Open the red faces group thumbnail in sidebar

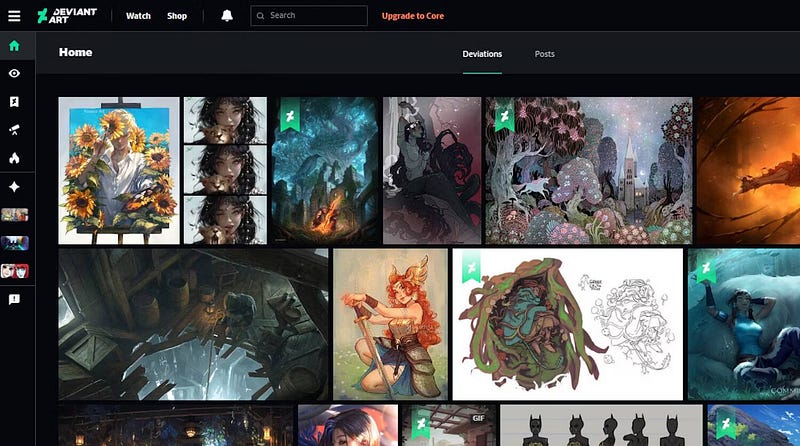point(14,271)
